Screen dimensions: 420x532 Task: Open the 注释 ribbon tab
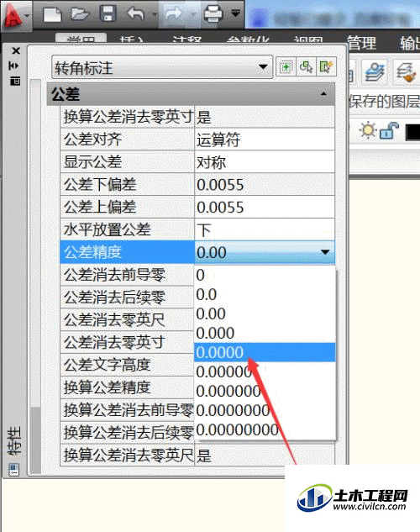186,40
